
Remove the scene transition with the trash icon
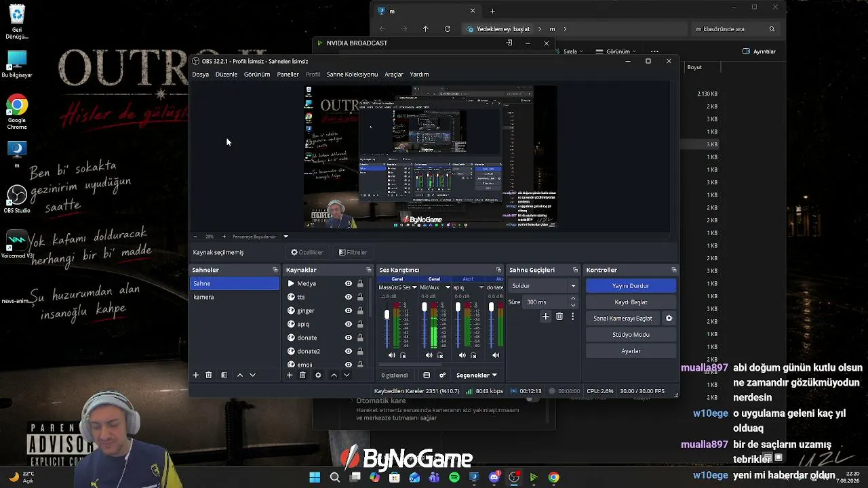(559, 317)
